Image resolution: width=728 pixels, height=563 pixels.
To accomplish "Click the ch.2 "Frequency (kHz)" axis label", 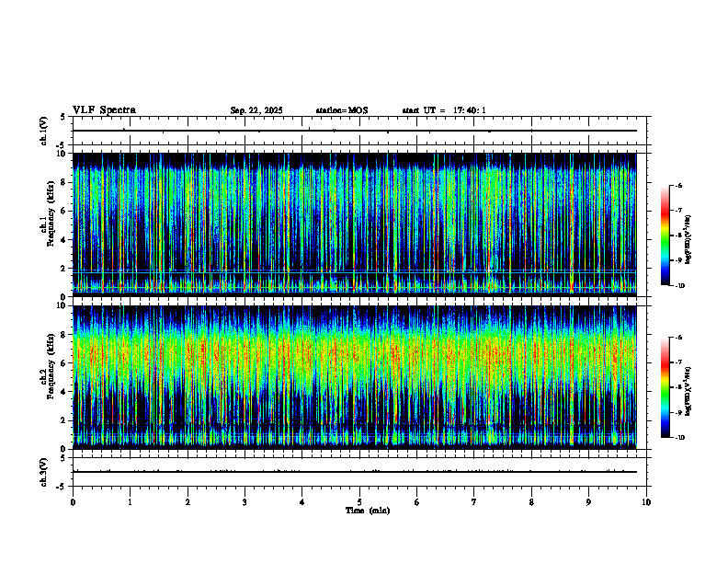I will 51,366.
